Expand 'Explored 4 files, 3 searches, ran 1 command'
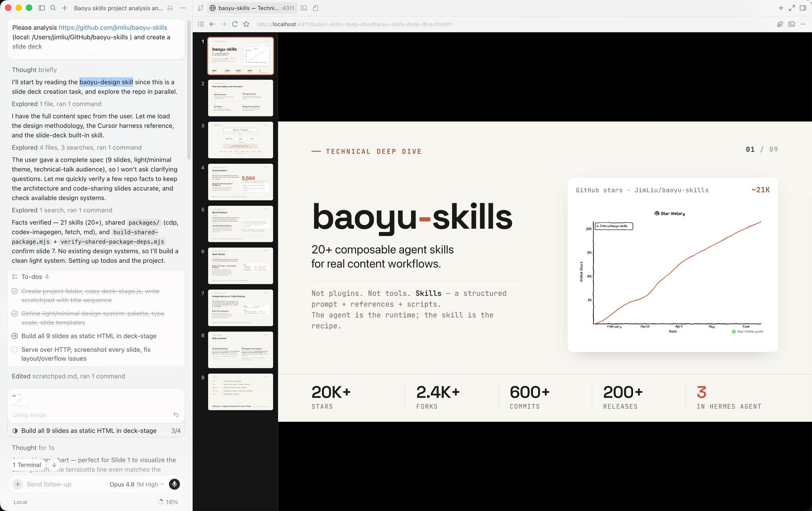Viewport: 812px width, 511px height. (x=77, y=147)
